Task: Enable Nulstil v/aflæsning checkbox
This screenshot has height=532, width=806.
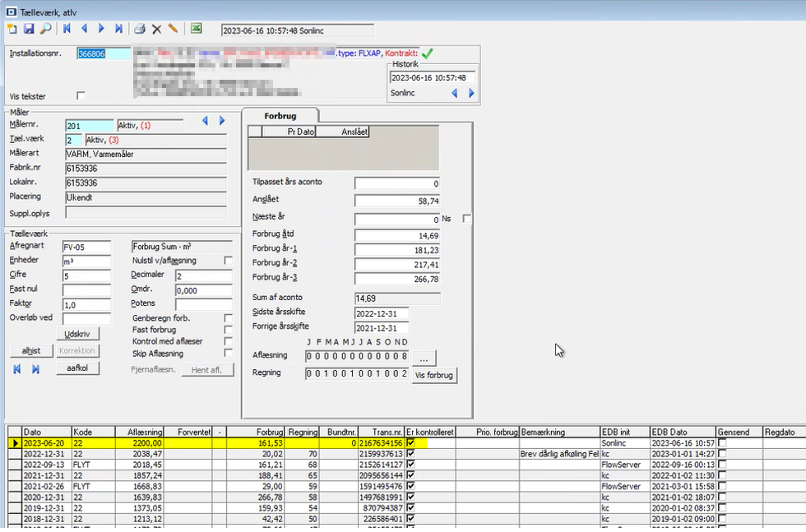Action: [x=229, y=261]
